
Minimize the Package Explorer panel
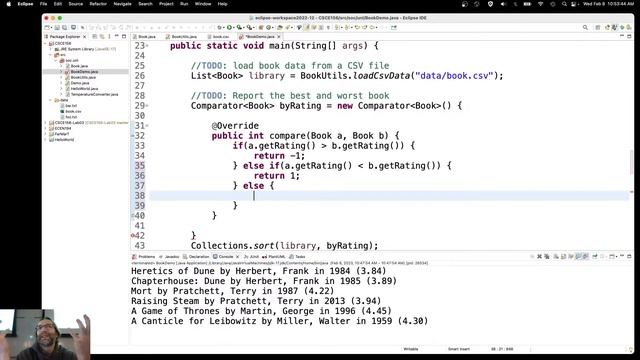(x=117, y=36)
